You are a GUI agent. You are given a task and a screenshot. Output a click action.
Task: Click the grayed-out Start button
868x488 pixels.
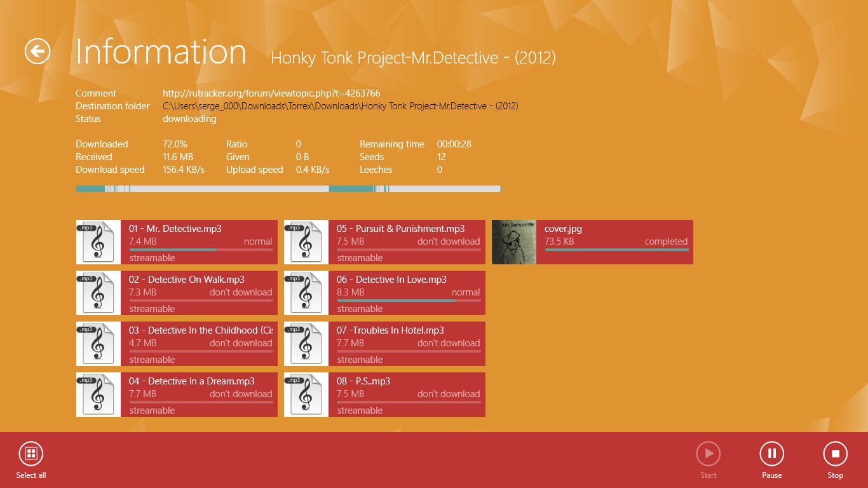click(708, 454)
